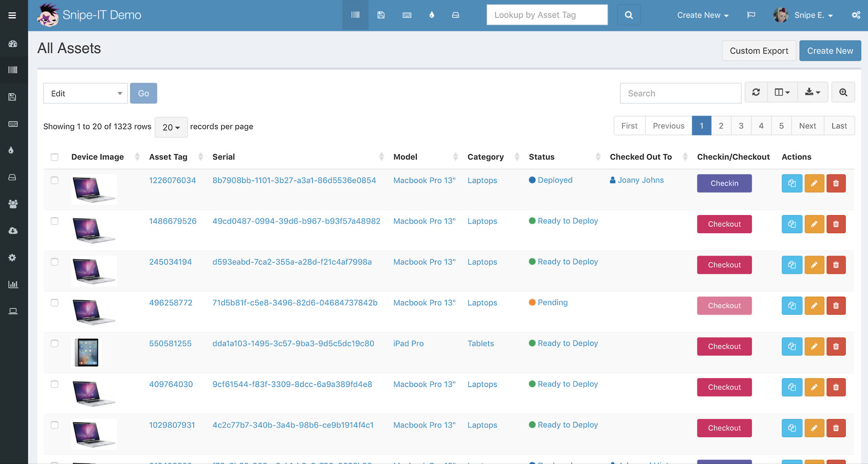Sort table by Asset Tag column
868x464 pixels.
coord(168,157)
